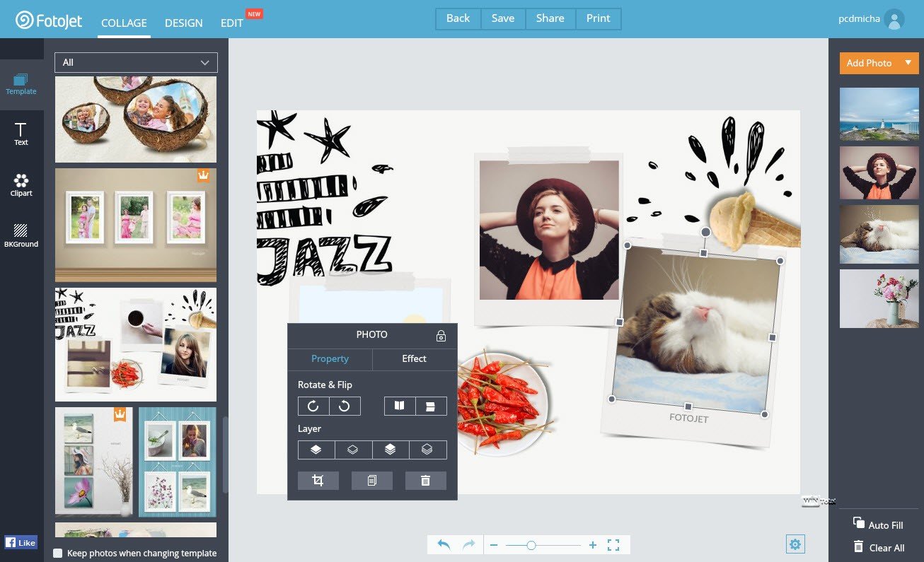Image resolution: width=924 pixels, height=562 pixels.
Task: Click the zoom slider handle
Action: click(531, 545)
